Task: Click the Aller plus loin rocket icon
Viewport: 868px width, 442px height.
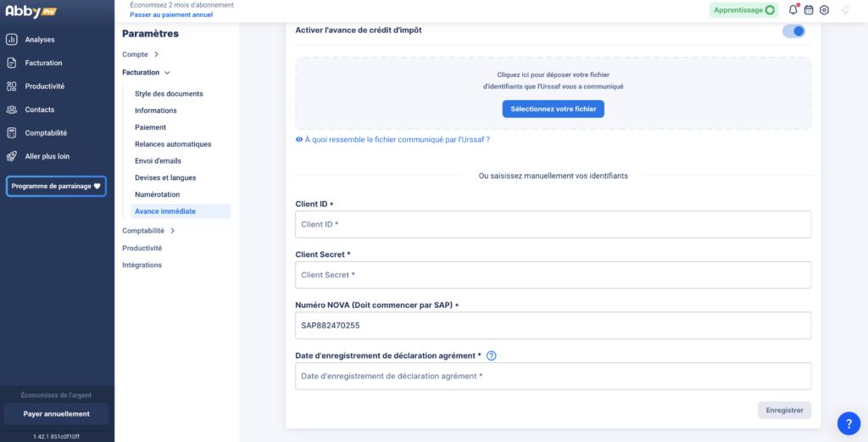Action: 12,156
